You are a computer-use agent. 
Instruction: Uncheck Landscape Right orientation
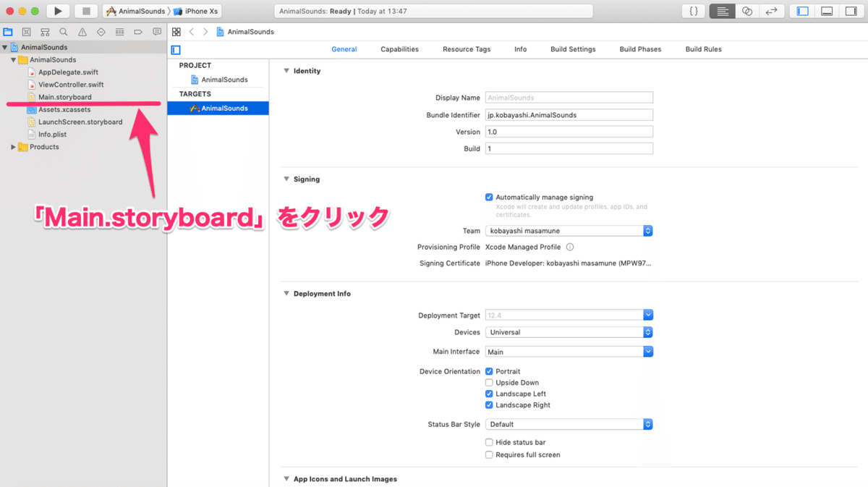489,405
